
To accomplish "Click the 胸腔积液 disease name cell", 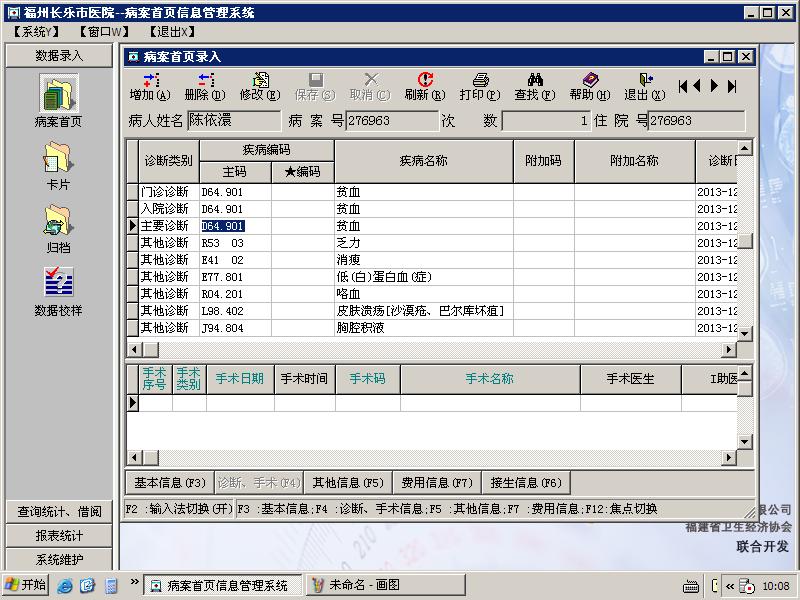I will (423, 328).
